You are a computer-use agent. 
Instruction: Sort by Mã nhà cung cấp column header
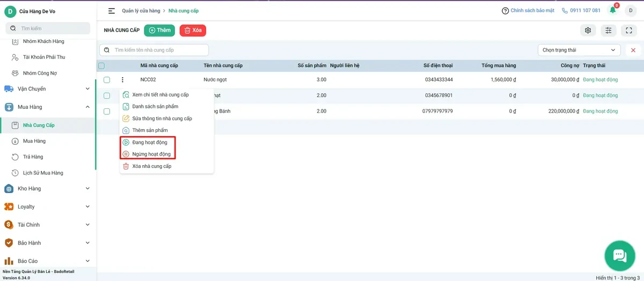[159, 66]
